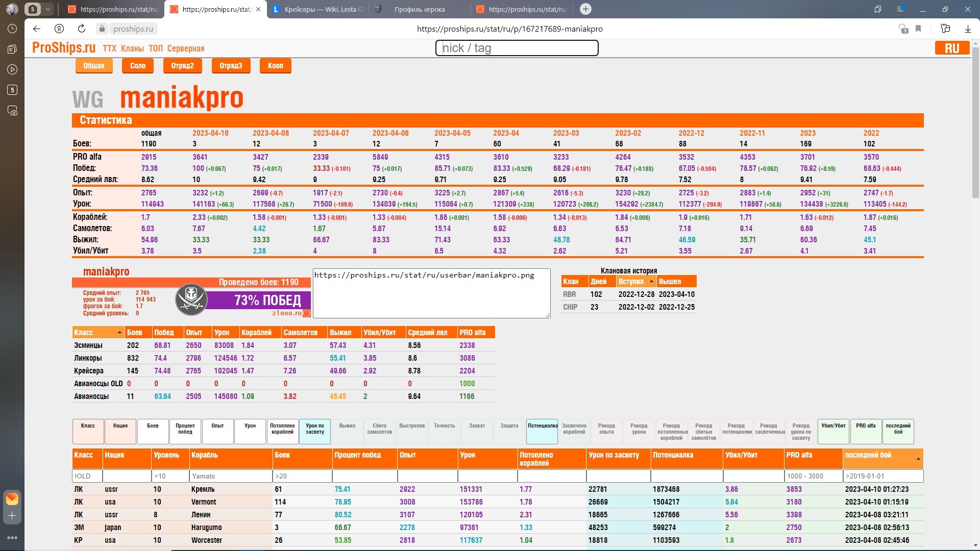Switch to the Крейсеры Wiki Lesta tab
The height and width of the screenshot is (551, 980).
tap(318, 9)
